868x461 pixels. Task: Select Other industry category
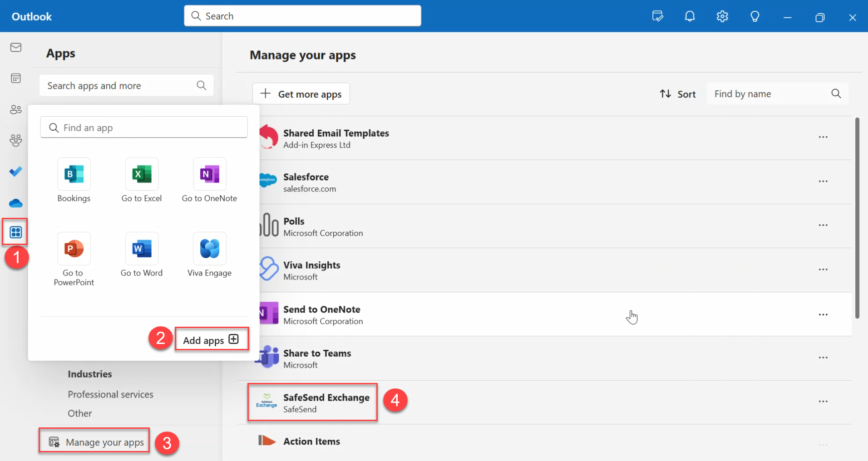(80, 413)
